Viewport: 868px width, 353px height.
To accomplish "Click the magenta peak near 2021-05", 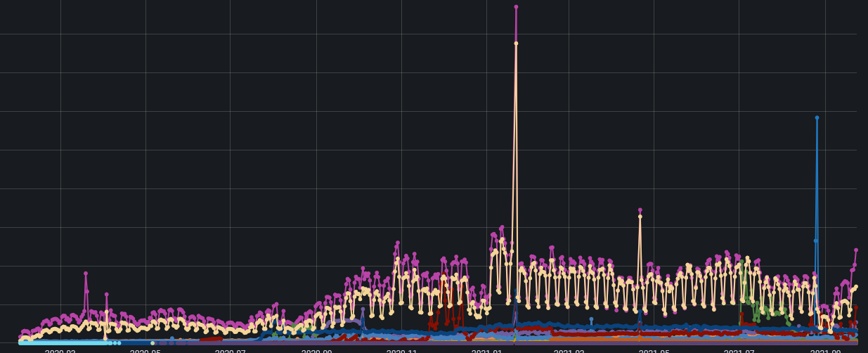I will (x=640, y=210).
